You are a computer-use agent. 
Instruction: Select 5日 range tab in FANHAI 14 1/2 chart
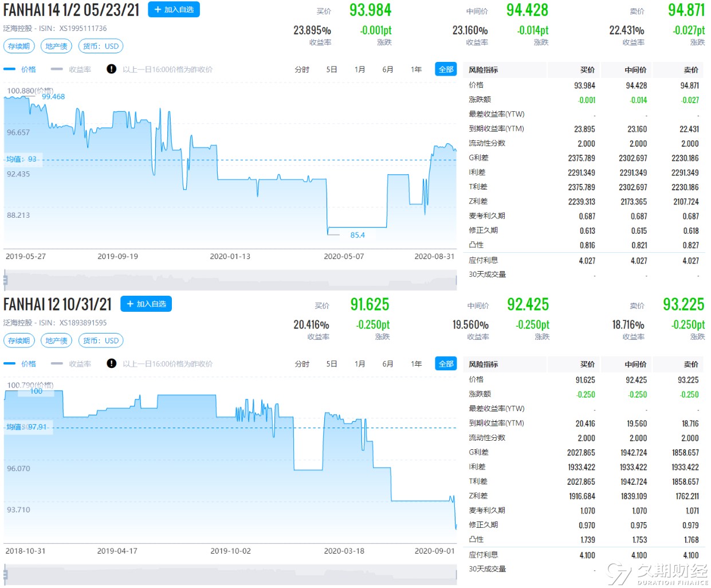(x=332, y=69)
